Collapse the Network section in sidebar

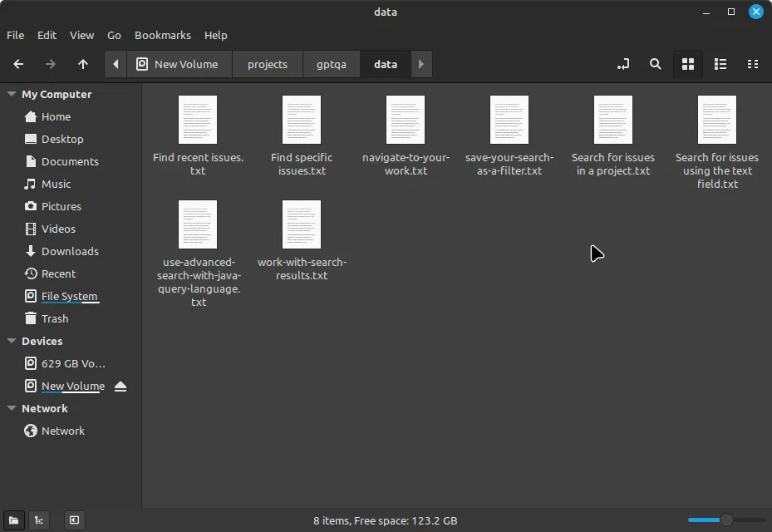(x=12, y=409)
